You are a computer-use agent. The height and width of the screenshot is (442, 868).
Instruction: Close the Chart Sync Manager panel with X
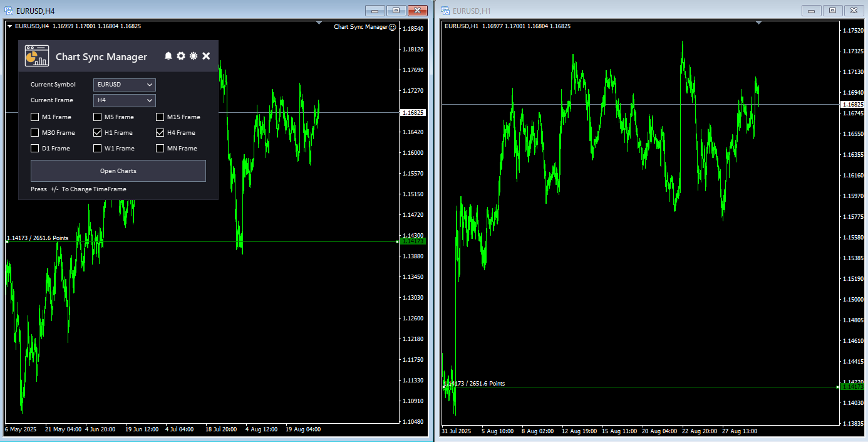coord(206,56)
